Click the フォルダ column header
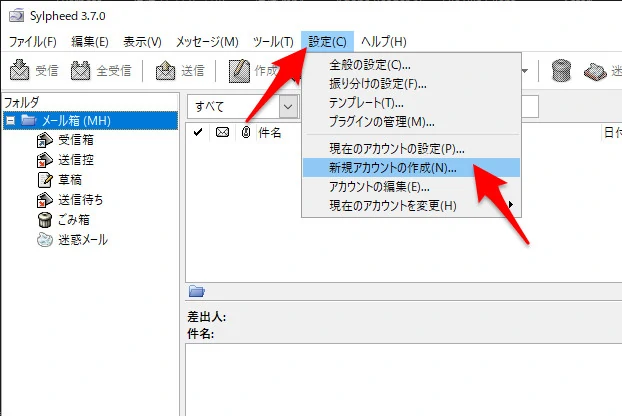The height and width of the screenshot is (416, 622). click(90, 102)
